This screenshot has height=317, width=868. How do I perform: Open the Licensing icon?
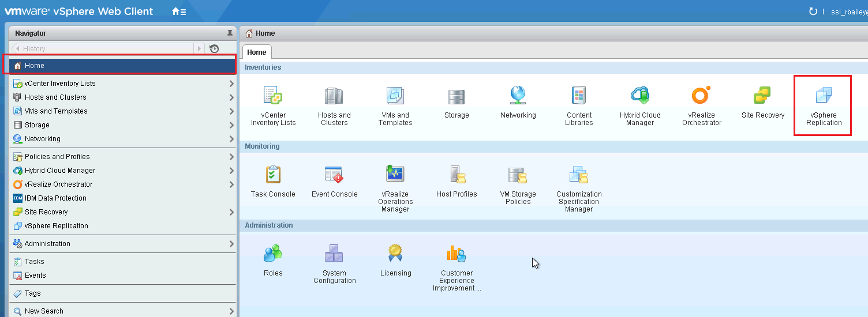pyautogui.click(x=395, y=253)
